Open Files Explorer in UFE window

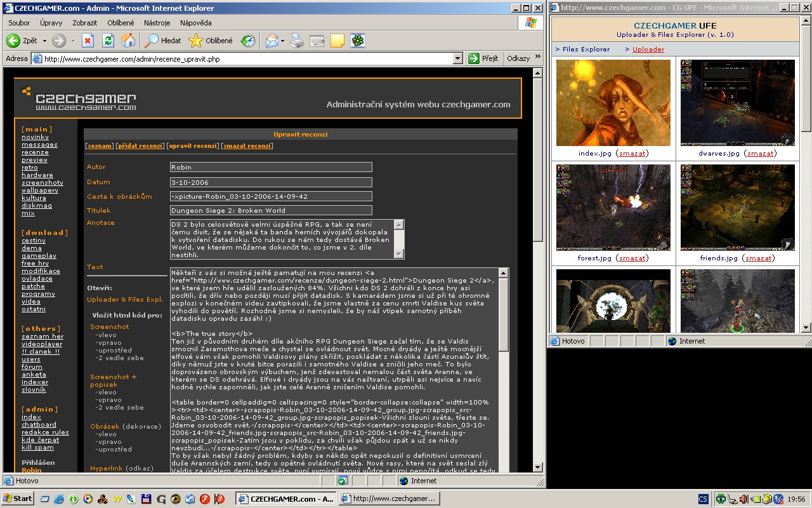pos(586,49)
